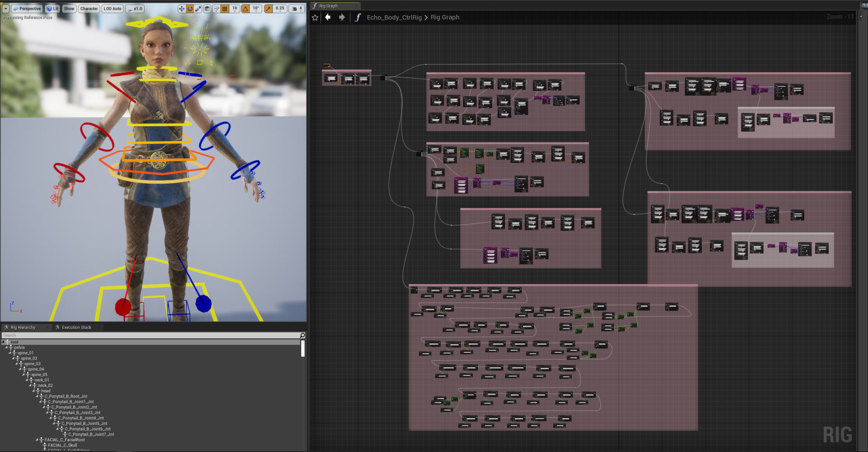Image resolution: width=868 pixels, height=452 pixels.
Task: Click the coordinate system cube icon
Action: click(x=207, y=9)
